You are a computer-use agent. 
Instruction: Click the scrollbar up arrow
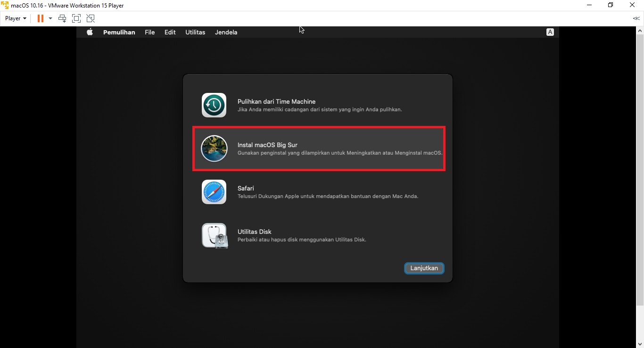pos(640,30)
